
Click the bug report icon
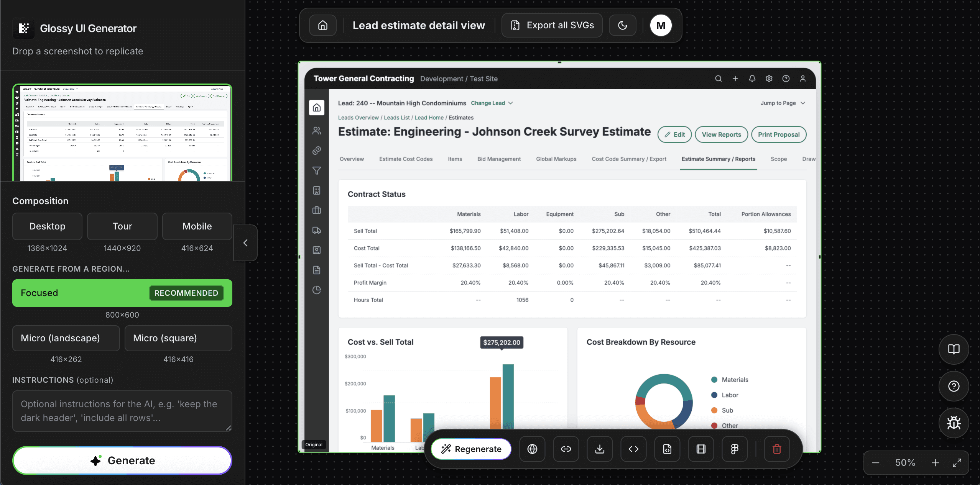click(x=954, y=423)
